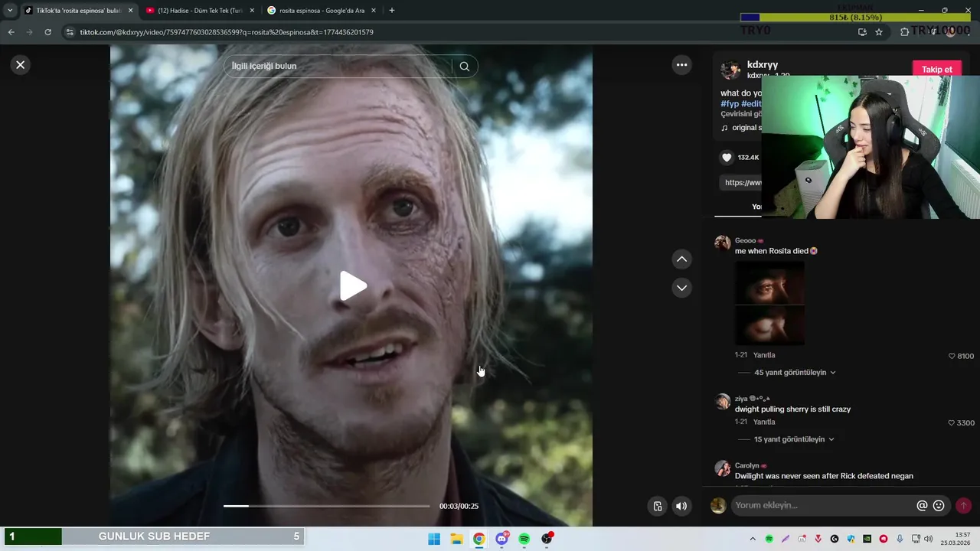Focus the 'İlgili içeriği bulun' search field
980x551 pixels.
click(x=337, y=67)
